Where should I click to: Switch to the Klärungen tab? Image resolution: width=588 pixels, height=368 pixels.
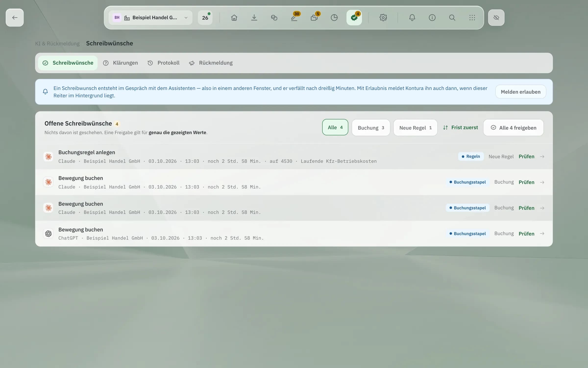tap(121, 63)
